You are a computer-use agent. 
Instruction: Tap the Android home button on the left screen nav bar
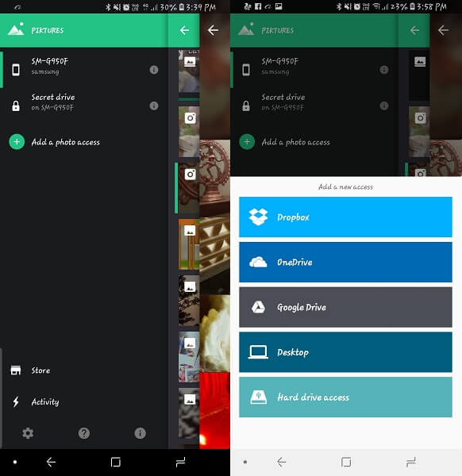pos(116,462)
